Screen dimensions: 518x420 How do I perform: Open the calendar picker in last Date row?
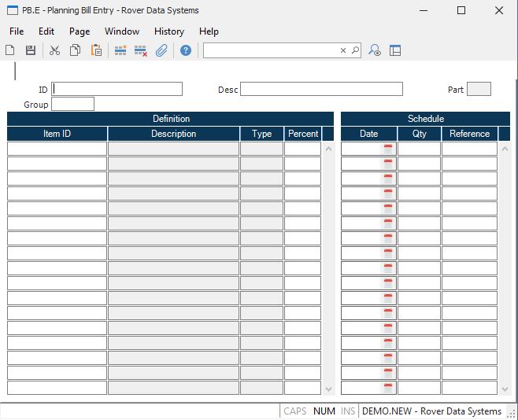coord(387,388)
